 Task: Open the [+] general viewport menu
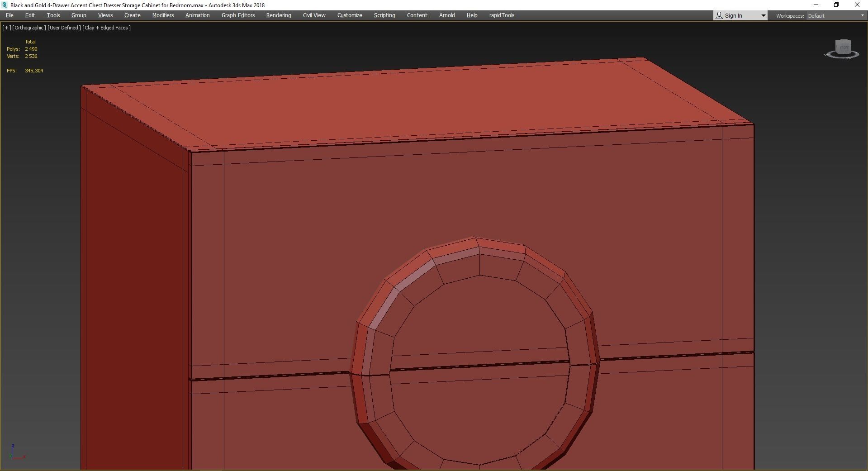(6, 28)
